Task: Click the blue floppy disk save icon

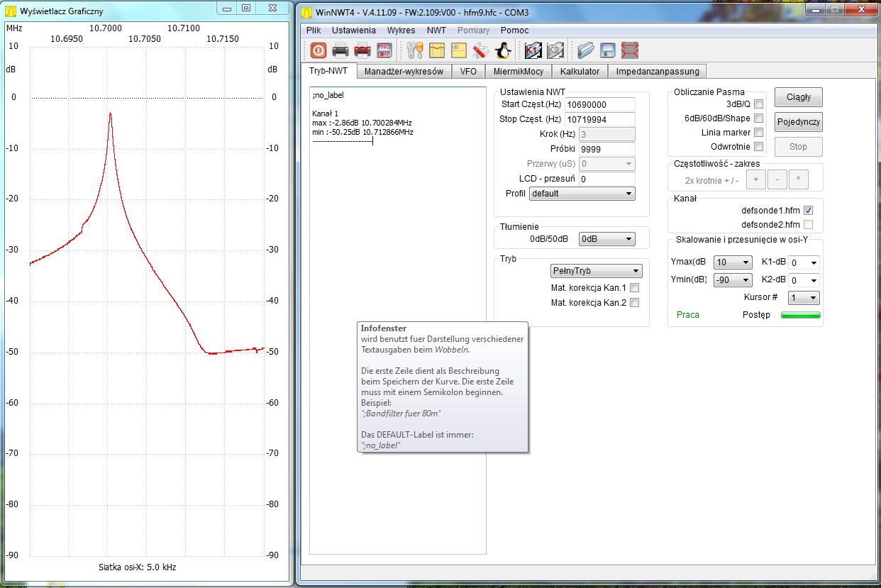Action: [607, 50]
